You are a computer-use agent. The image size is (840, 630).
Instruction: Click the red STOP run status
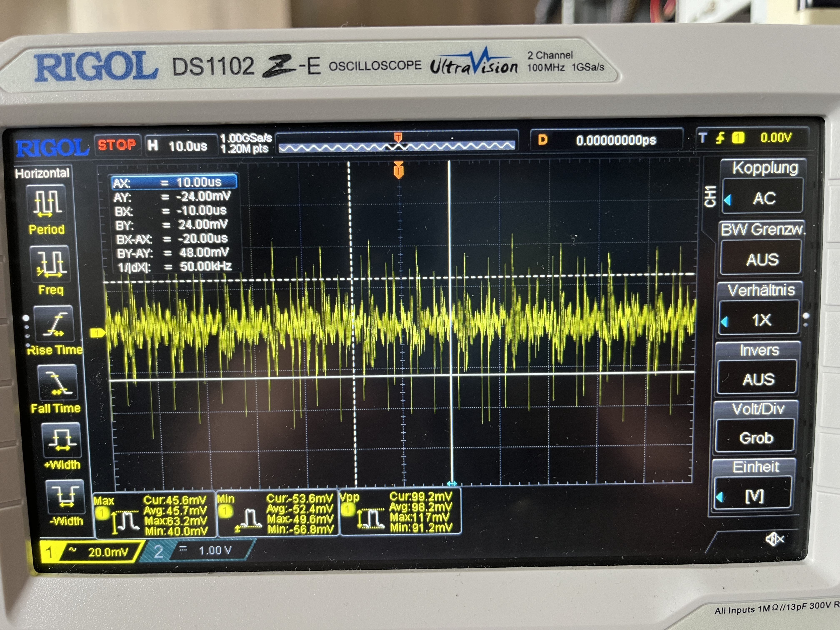pos(117,145)
